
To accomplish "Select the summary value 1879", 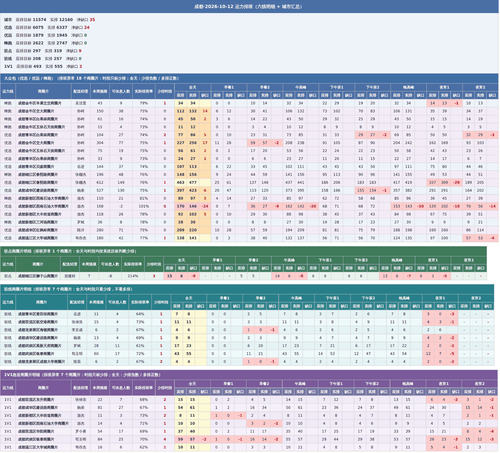I will [38, 35].
